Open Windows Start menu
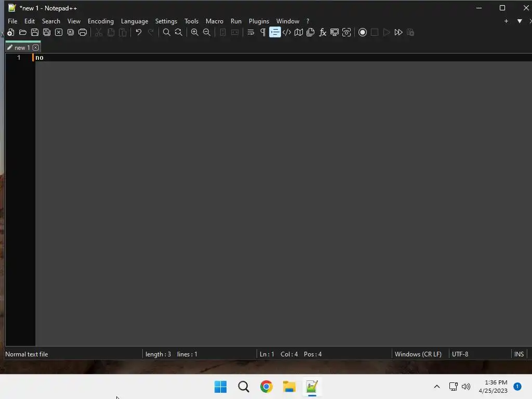The height and width of the screenshot is (399, 532). tap(220, 387)
